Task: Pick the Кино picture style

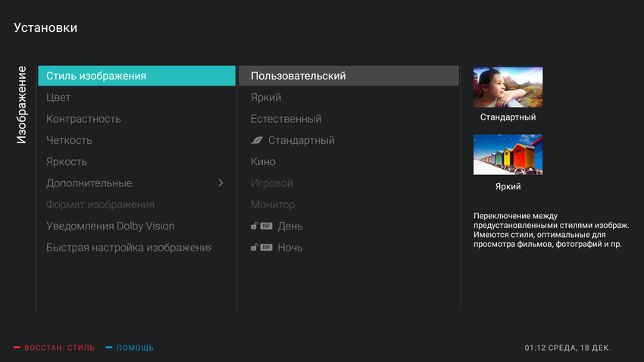Action: 263,162
